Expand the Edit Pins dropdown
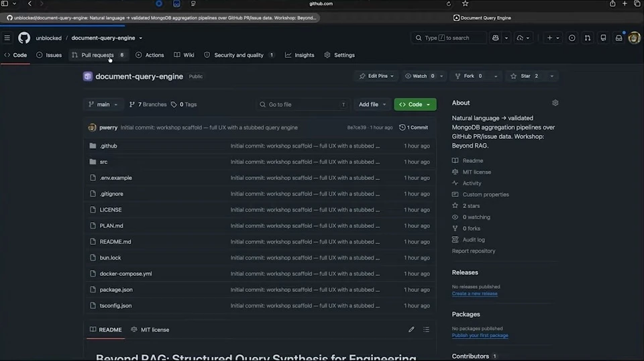The image size is (644, 361). tap(376, 76)
